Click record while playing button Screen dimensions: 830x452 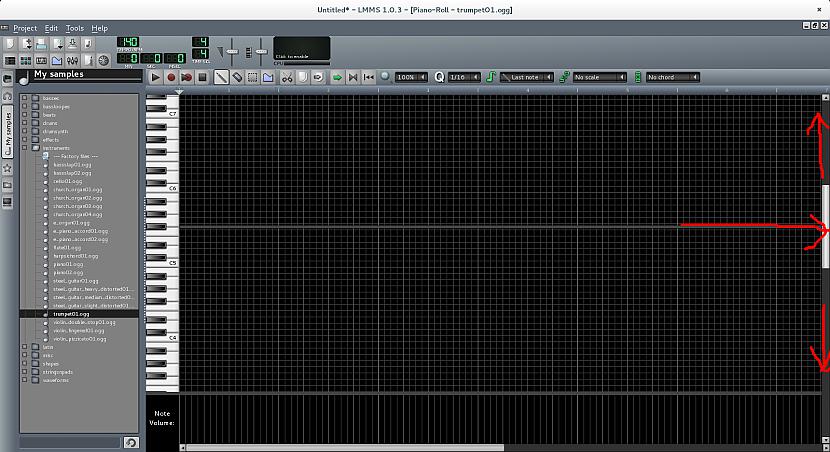point(186,77)
